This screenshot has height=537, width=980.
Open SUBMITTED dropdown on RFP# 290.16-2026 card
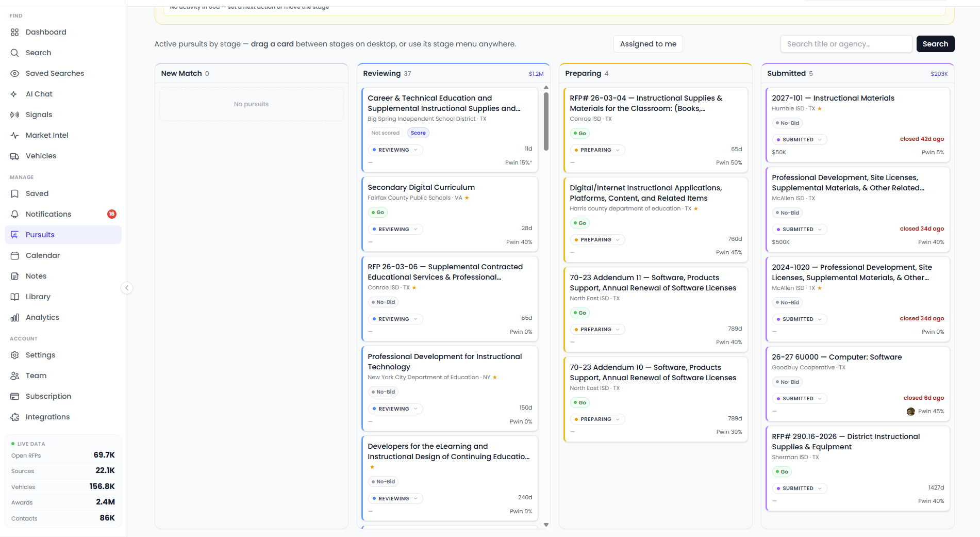click(800, 488)
